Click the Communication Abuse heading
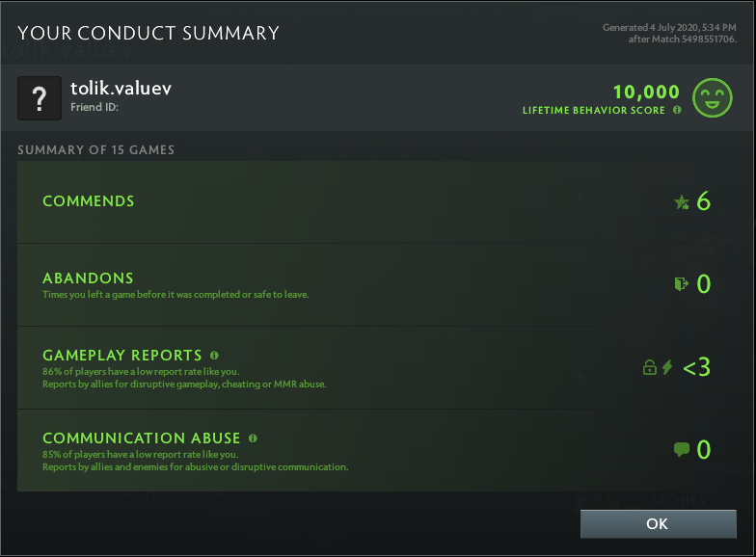This screenshot has height=557, width=756. [x=142, y=438]
